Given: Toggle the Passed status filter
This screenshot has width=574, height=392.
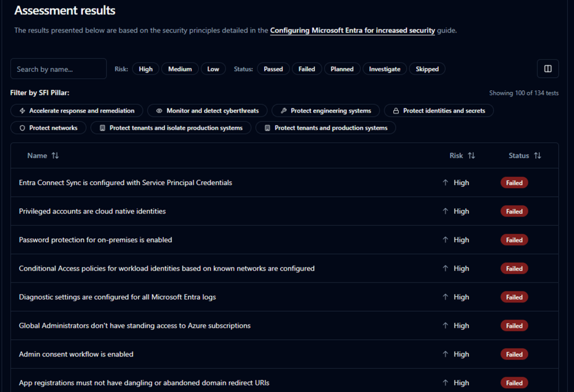Looking at the screenshot, I should click(273, 69).
